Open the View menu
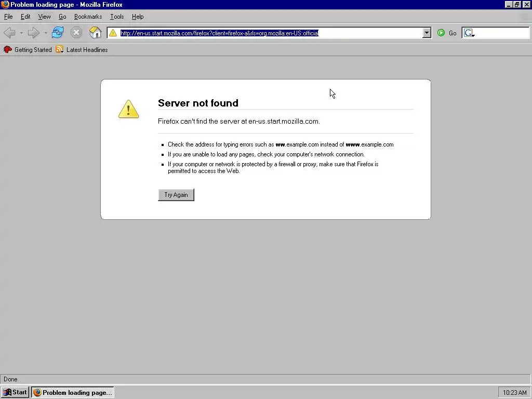Viewport: 532px width, 399px height. [45, 17]
